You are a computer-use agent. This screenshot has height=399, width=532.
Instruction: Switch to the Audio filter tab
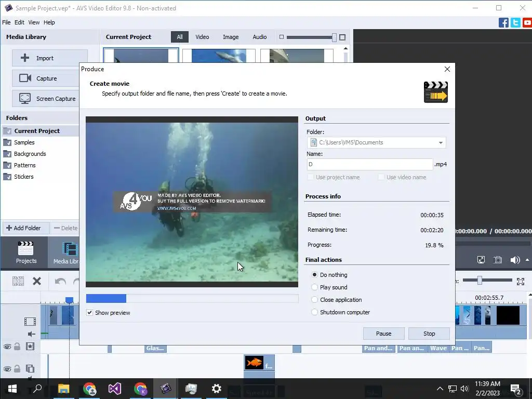pyautogui.click(x=260, y=37)
